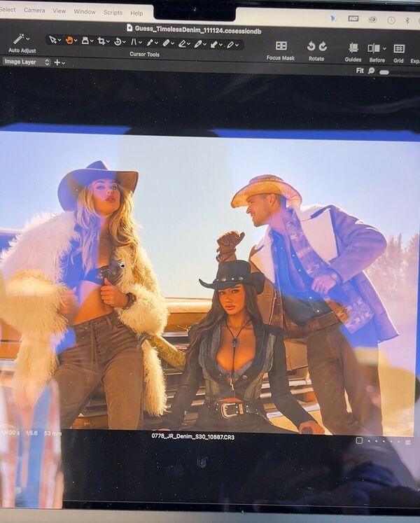Click the Time Machine clock menu bar icon
Screen dimensions: 420x523
click(x=391, y=20)
